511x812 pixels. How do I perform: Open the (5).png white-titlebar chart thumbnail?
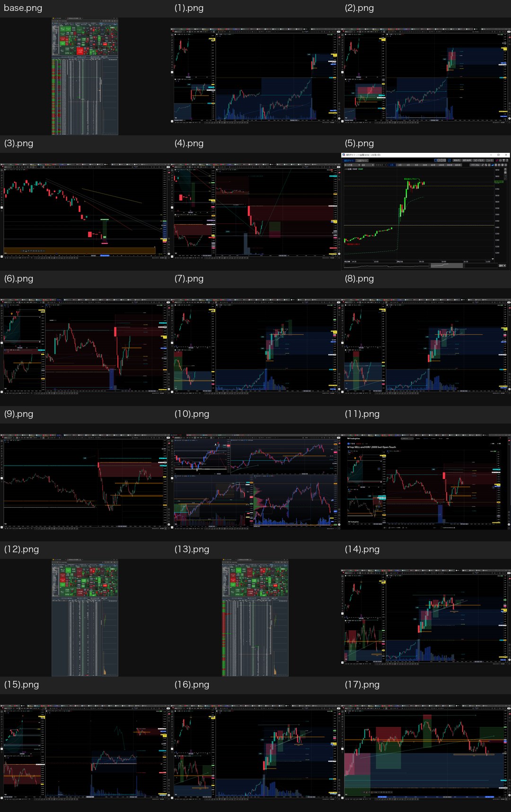[426, 212]
